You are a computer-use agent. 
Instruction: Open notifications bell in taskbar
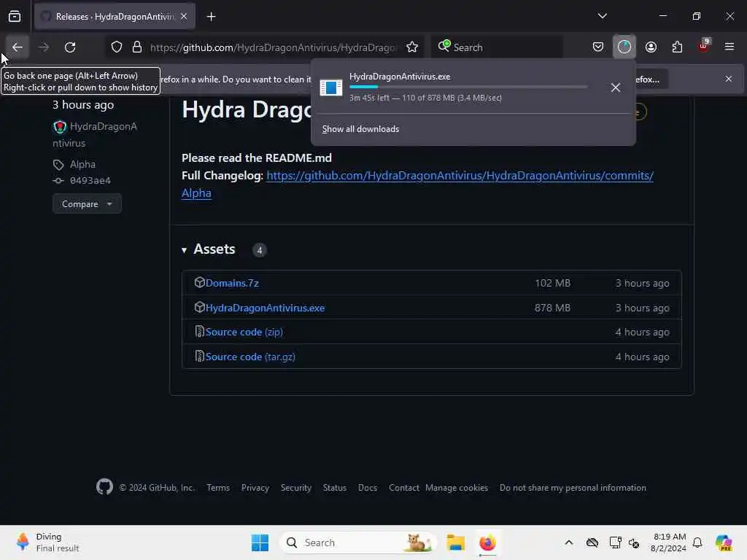[697, 542]
